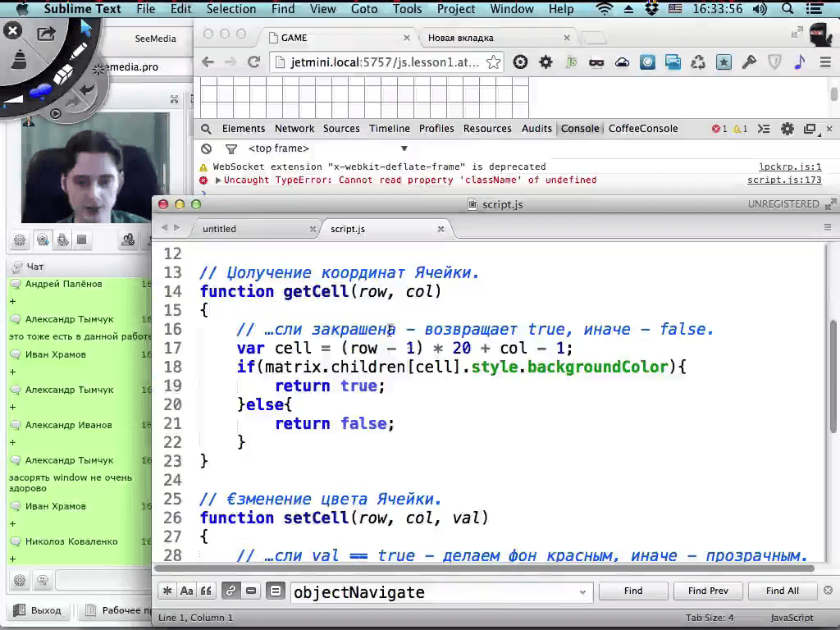The height and width of the screenshot is (630, 840).
Task: Open the gear extension in Chrome toolbar
Action: click(546, 62)
